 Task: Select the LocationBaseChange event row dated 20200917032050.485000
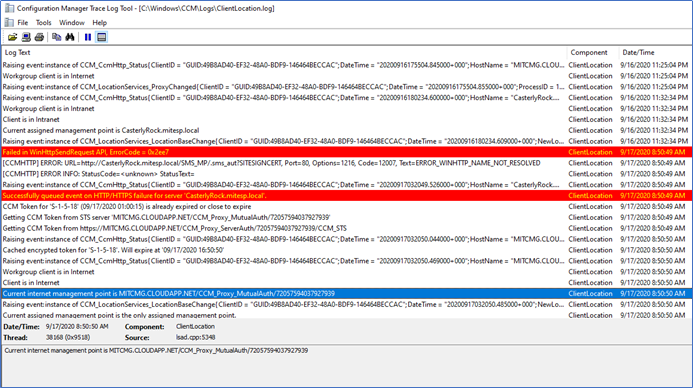pyautogui.click(x=346, y=304)
